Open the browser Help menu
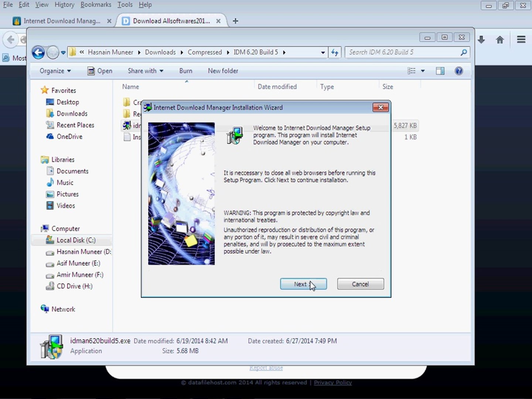Screen dimensions: 532x399 tap(145, 4)
